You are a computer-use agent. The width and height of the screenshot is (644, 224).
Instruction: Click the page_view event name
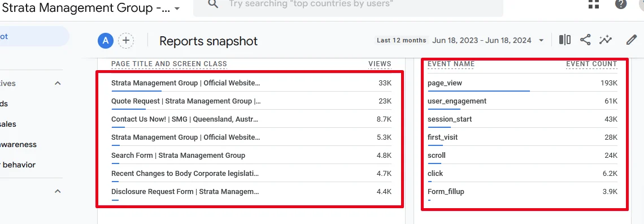point(445,83)
